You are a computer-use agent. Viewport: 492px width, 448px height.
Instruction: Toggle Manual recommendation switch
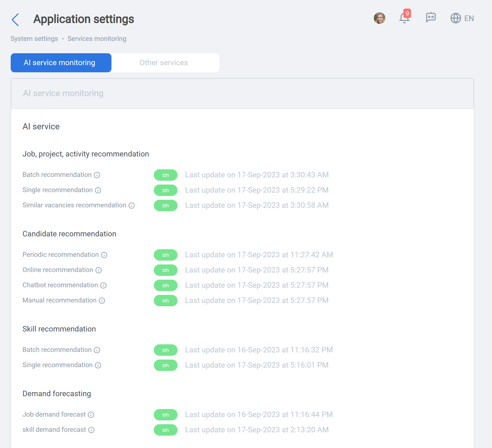pyautogui.click(x=165, y=301)
